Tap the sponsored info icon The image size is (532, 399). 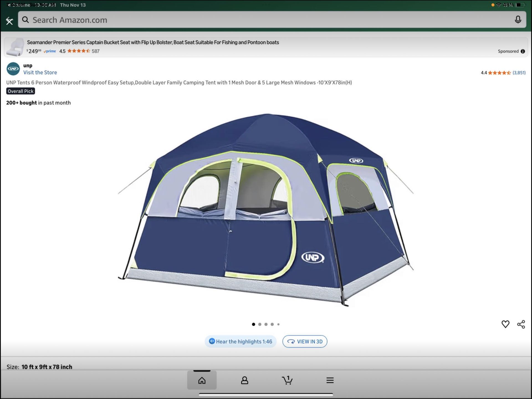tap(523, 51)
